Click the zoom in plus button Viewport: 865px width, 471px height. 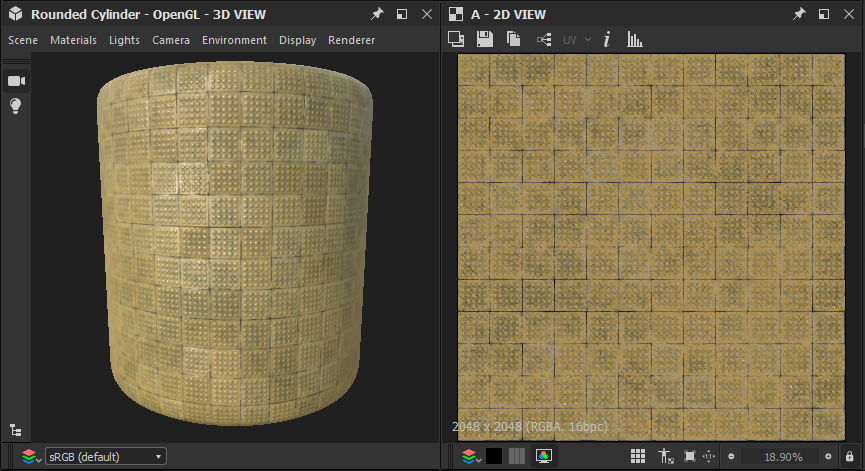pos(828,457)
